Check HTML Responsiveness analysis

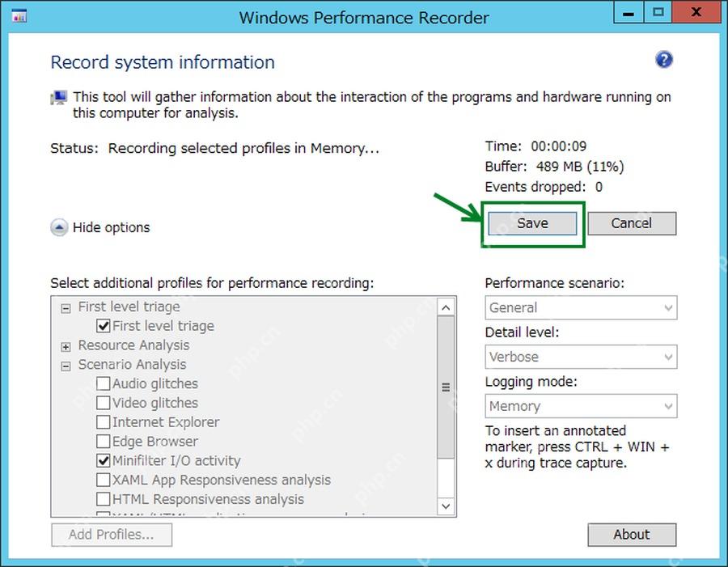click(103, 499)
